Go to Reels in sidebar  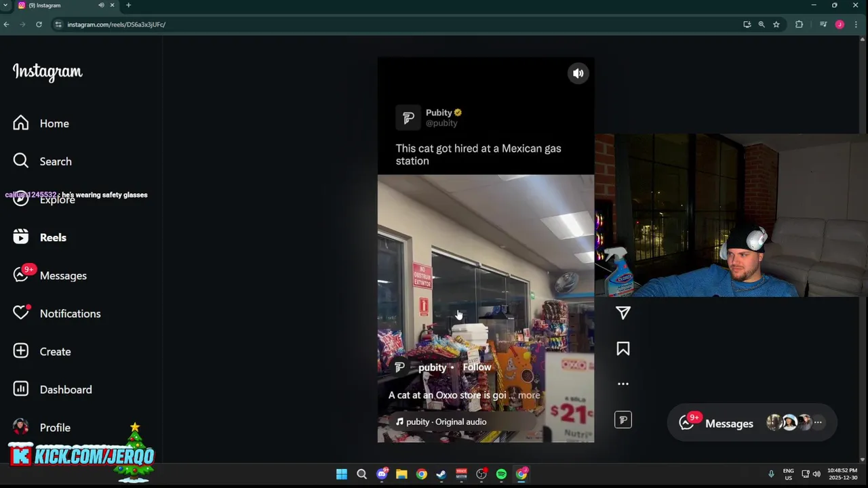coord(39,237)
